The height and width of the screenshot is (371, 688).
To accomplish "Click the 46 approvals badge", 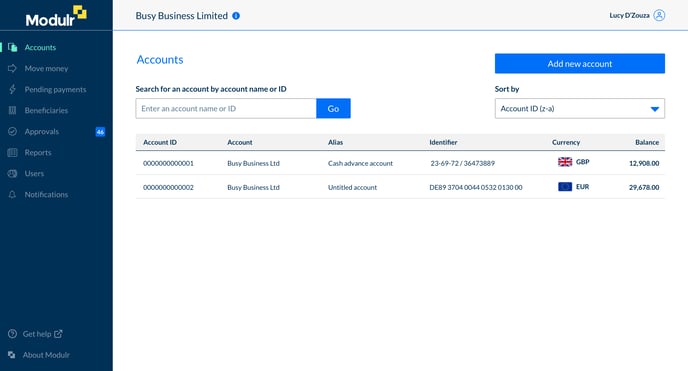I will pos(100,132).
